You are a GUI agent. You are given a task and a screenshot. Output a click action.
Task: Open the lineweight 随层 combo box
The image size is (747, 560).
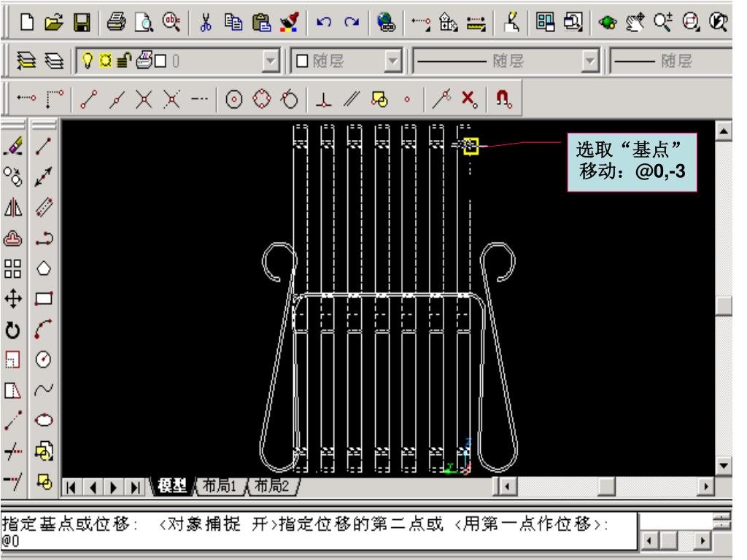[x=672, y=61]
